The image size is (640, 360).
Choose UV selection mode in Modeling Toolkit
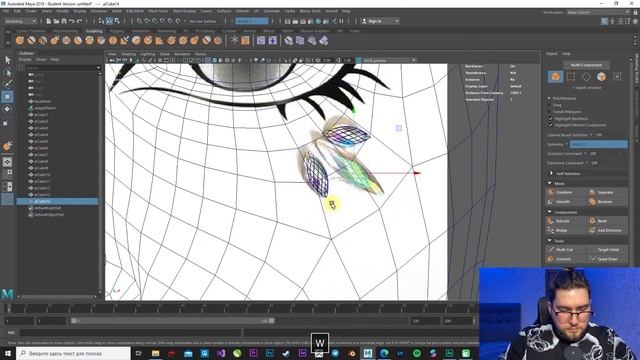(617, 76)
